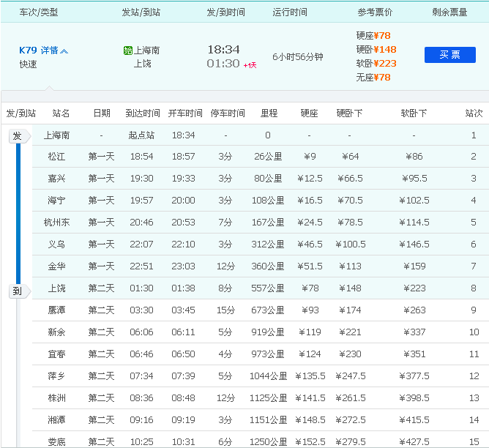Select the 义乌 station name
Screen dimensions: 489x448
pos(56,244)
